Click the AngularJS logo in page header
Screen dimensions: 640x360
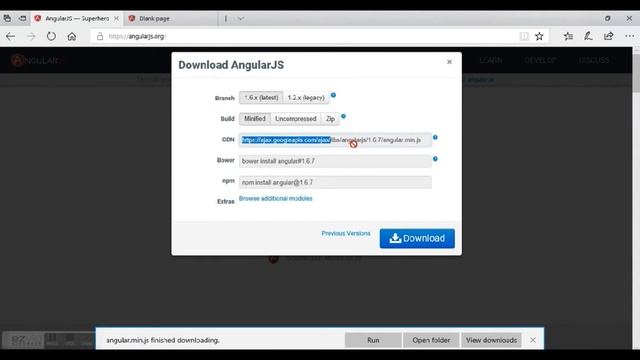coord(37,60)
